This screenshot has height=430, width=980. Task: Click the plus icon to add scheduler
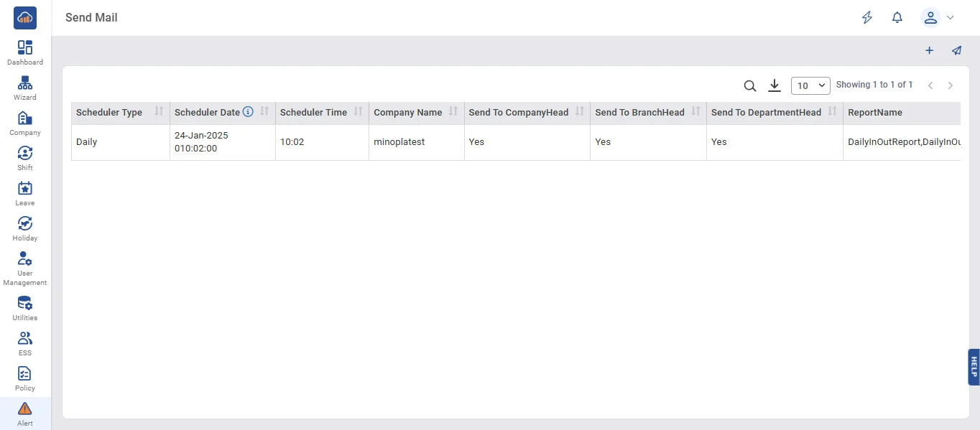tap(929, 51)
